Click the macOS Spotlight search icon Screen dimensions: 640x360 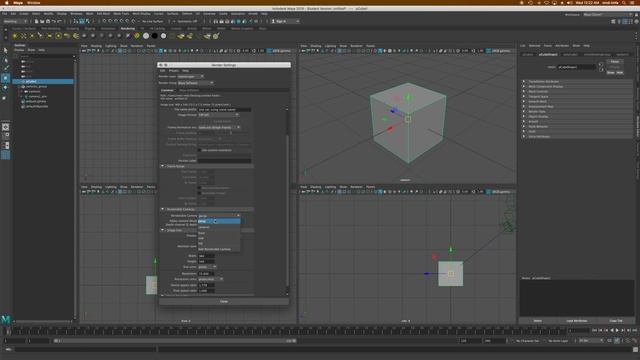[x=624, y=3]
